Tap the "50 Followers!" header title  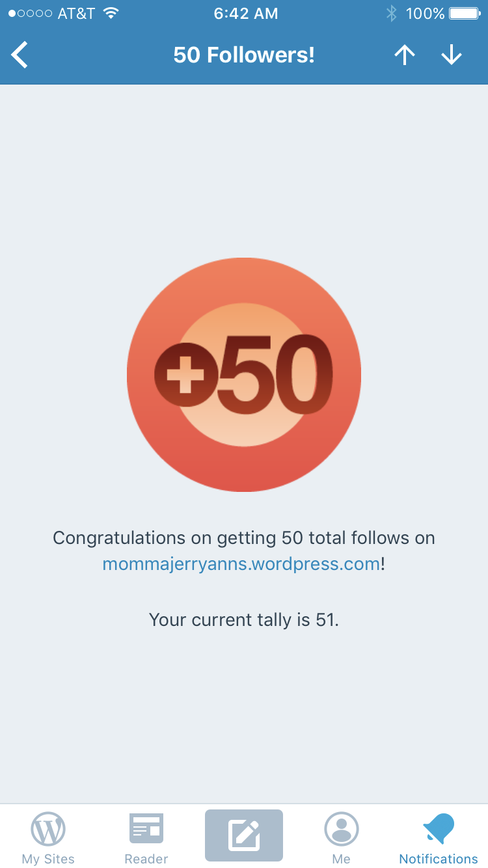click(x=244, y=55)
